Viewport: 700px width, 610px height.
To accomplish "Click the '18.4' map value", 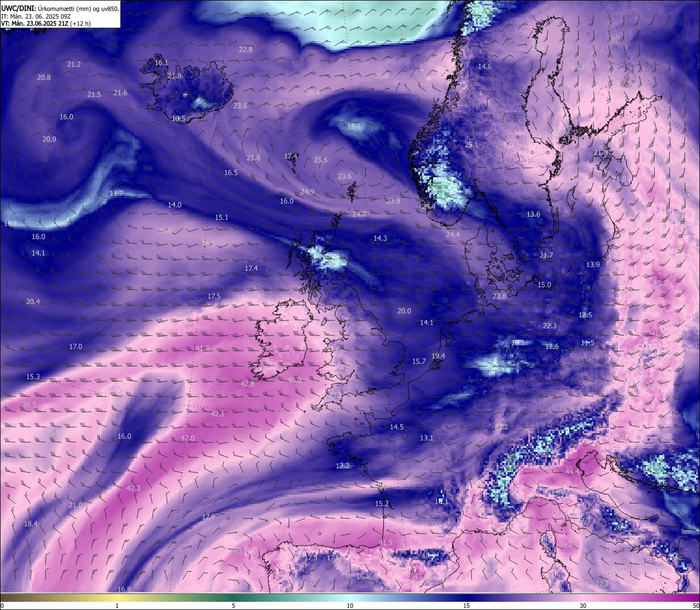I will pos(31,524).
